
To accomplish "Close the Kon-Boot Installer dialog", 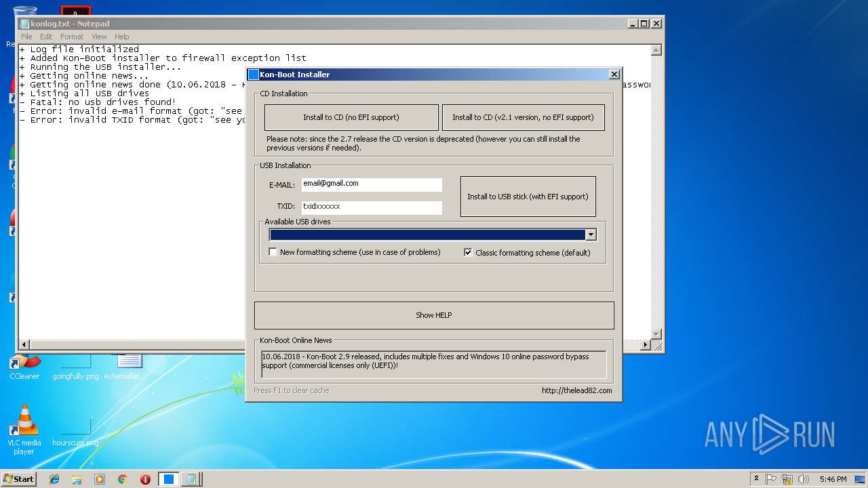I will pyautogui.click(x=614, y=75).
